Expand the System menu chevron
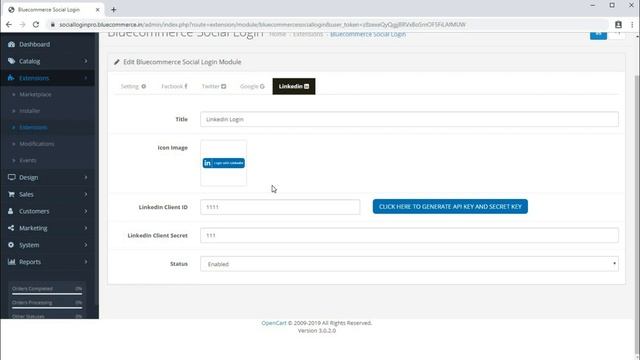The image size is (640, 360). [86, 245]
